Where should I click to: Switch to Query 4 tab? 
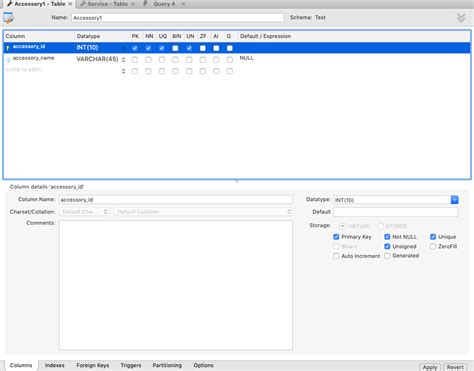(164, 4)
